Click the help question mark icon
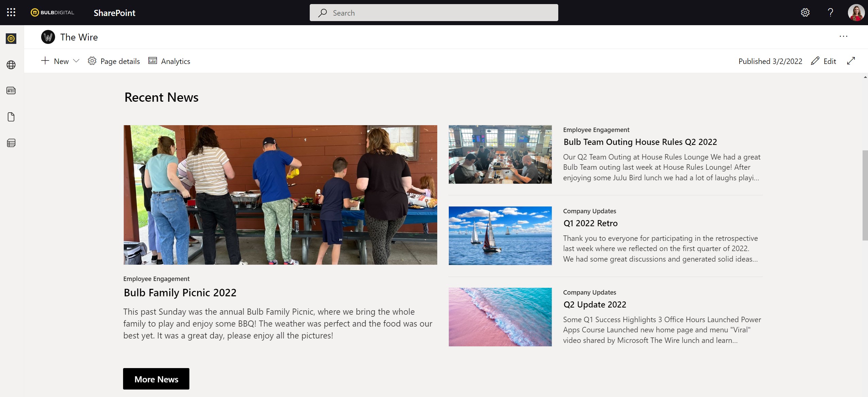Image resolution: width=868 pixels, height=397 pixels. point(830,13)
